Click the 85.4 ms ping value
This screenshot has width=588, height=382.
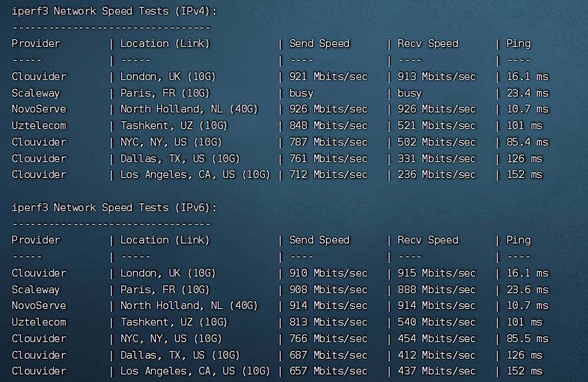point(527,142)
